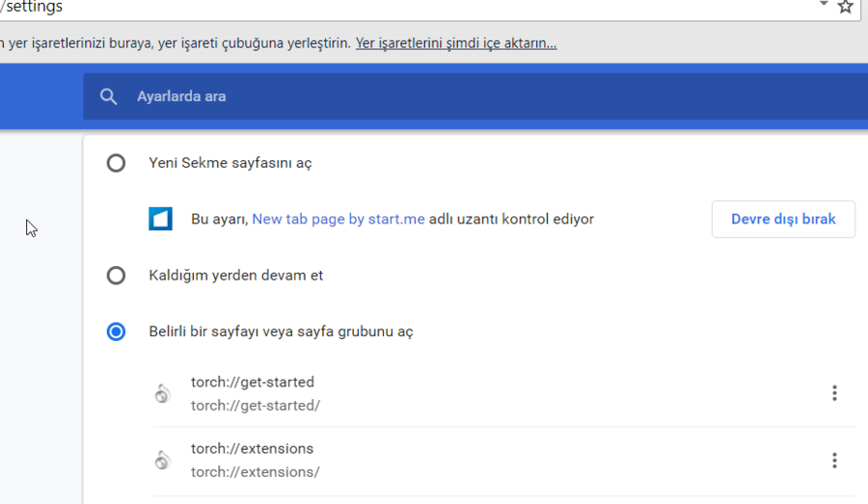Select 'Belirli bir sayfayı veya sayfa grubunu aç'
Viewport: 868px width, 504px height.
[x=116, y=332]
